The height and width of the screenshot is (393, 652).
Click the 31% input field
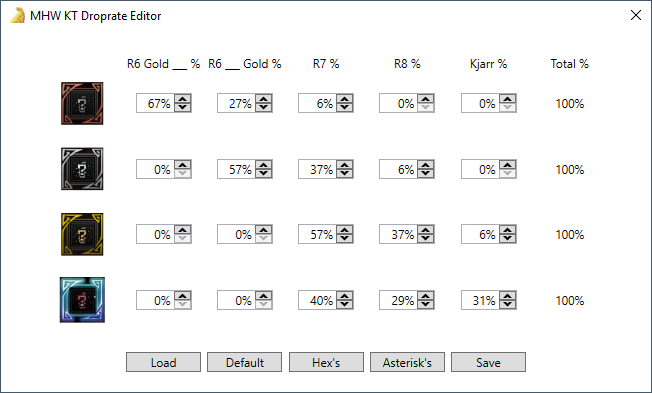(x=481, y=300)
